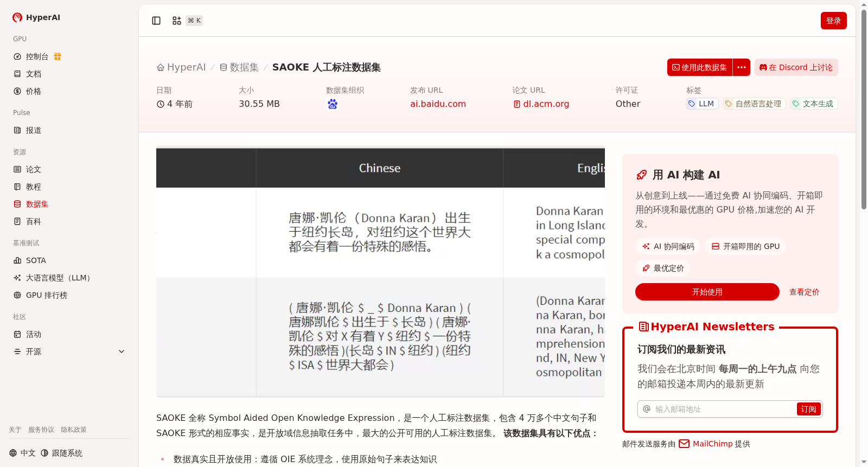The height and width of the screenshot is (467, 868).
Task: Open ai.baidu.com publish URL
Action: 438,104
